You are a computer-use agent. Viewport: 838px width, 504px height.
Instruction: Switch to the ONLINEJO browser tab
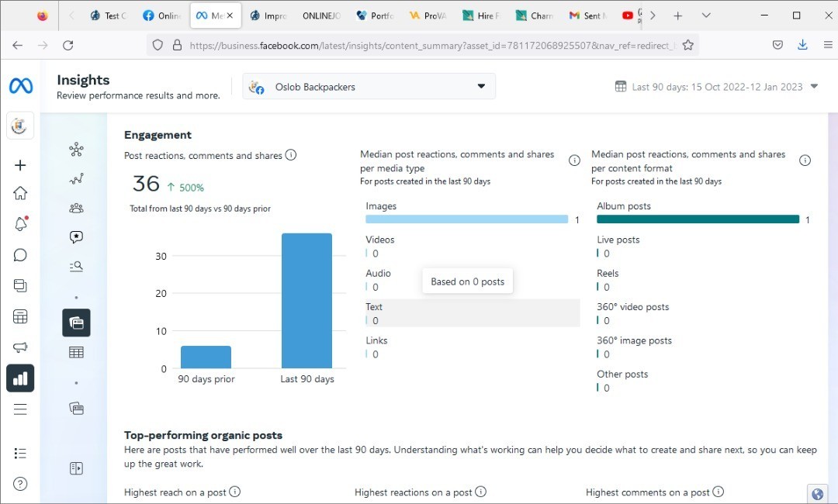coord(321,16)
